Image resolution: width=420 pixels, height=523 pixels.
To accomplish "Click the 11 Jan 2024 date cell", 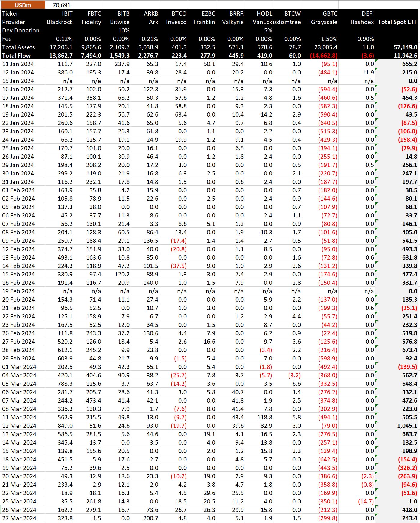I will 18,64.
